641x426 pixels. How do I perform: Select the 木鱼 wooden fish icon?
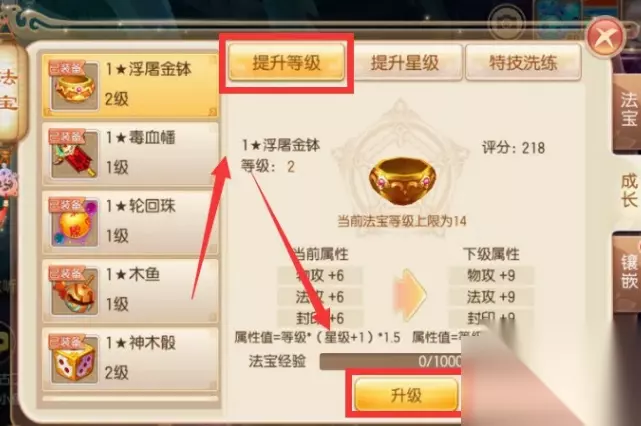click(x=74, y=291)
